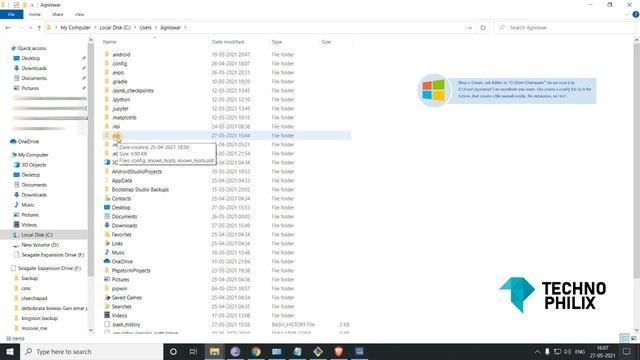Select My Computer in breadcrumb path
The image size is (640, 360).
click(76, 28)
